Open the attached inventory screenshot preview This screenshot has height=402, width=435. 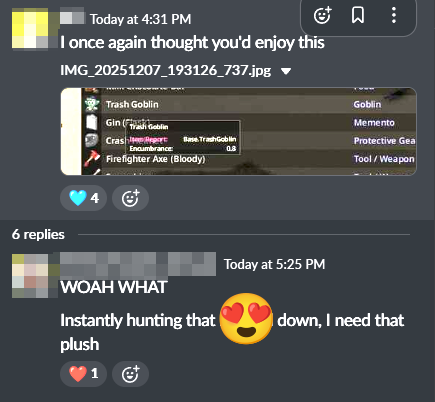point(238,131)
